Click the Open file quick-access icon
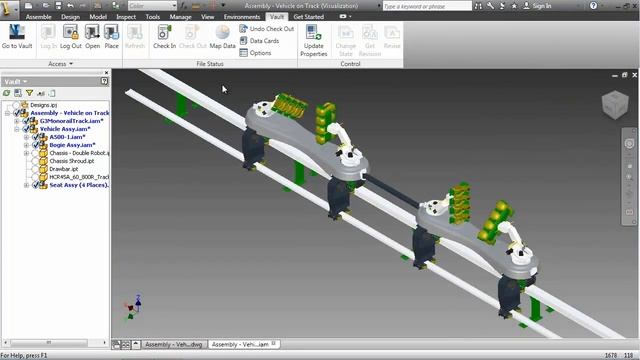 (46, 6)
